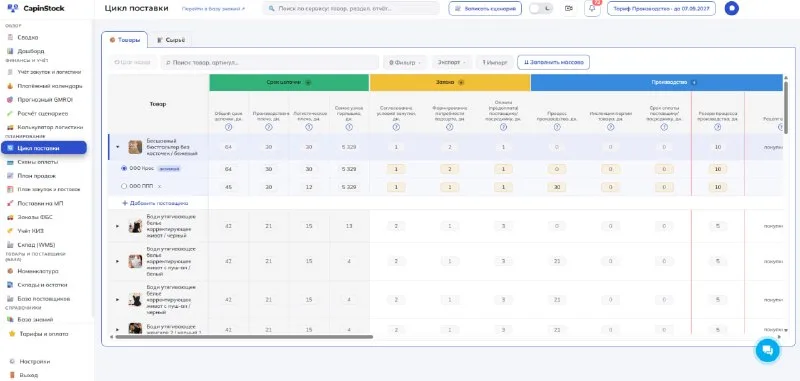Click the Выход logout icon
The height and width of the screenshot is (381, 800).
pos(12,375)
